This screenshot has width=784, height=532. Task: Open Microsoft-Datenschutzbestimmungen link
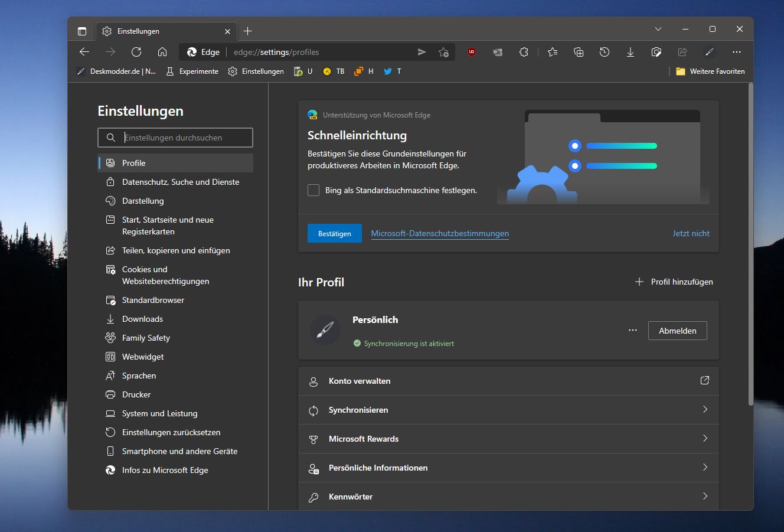pos(440,233)
